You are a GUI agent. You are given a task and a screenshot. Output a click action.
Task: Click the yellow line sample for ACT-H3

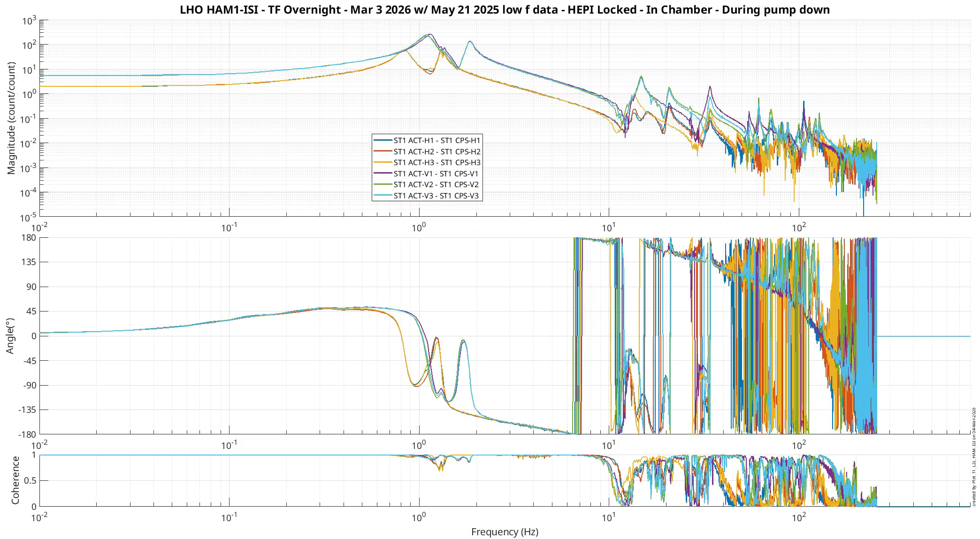[383, 162]
